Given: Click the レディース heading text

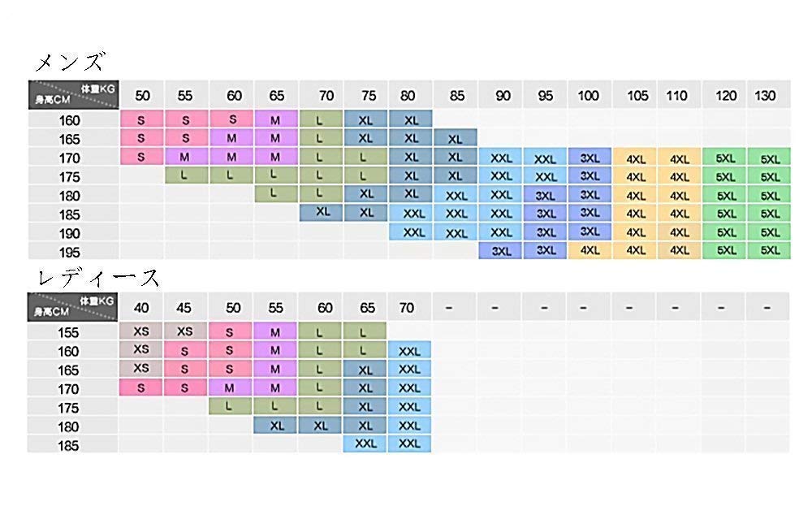Looking at the screenshot, I should pos(99,278).
